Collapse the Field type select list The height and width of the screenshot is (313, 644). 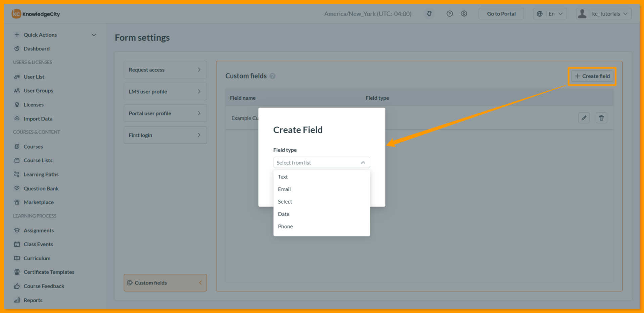[x=363, y=163]
